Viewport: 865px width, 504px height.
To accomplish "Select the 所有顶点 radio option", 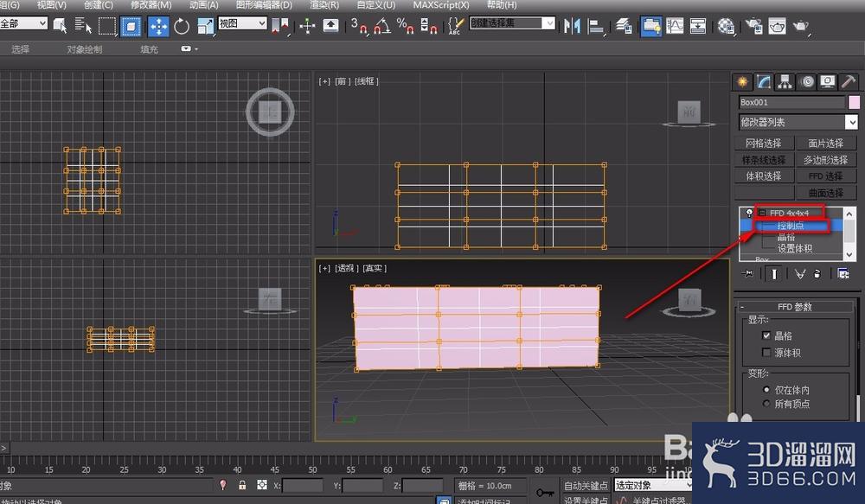I will [x=766, y=404].
